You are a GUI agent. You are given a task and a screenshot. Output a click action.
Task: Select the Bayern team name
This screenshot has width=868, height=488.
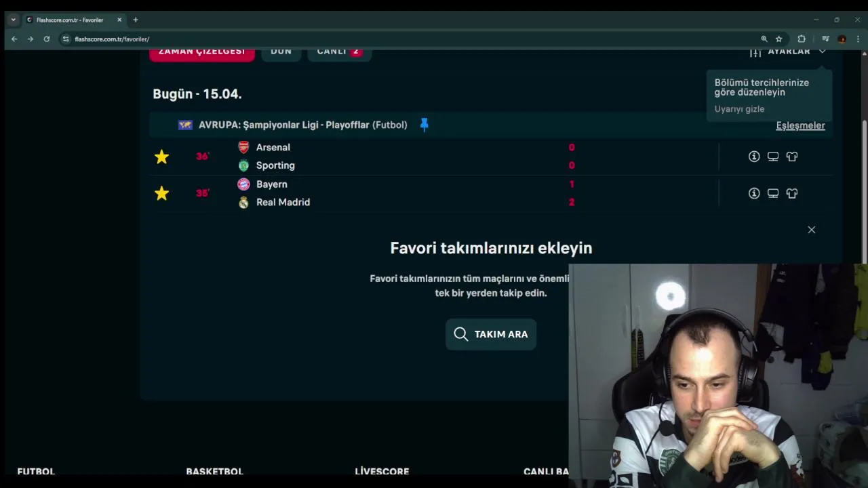tap(272, 184)
